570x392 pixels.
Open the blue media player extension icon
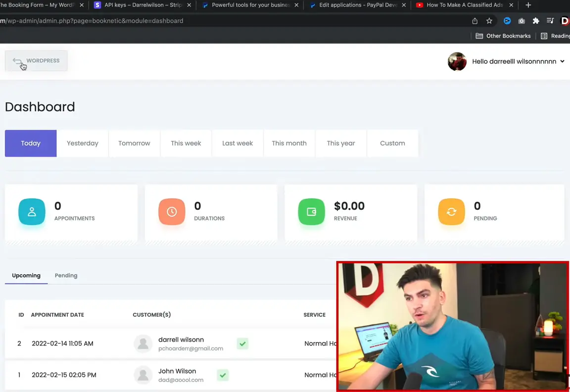point(507,21)
